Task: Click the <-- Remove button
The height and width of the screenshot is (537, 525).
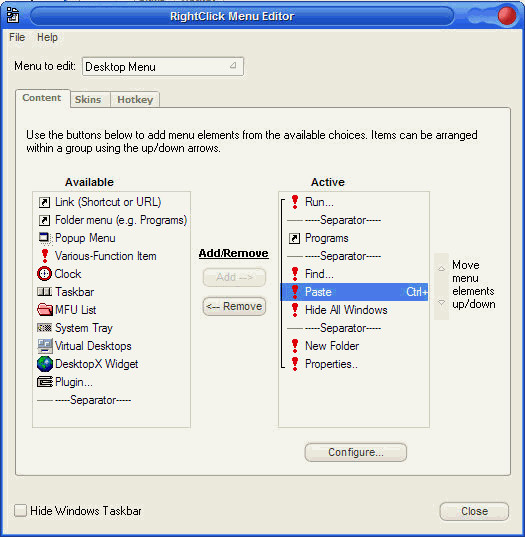Action: click(x=234, y=306)
